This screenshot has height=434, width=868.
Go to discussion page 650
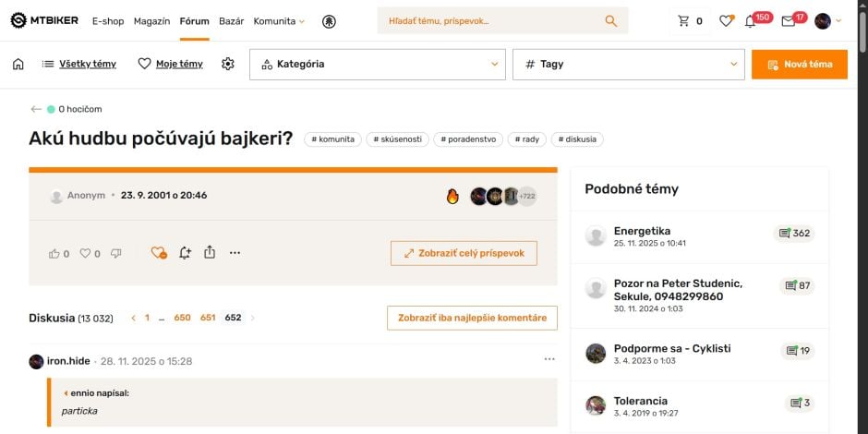[x=182, y=318]
